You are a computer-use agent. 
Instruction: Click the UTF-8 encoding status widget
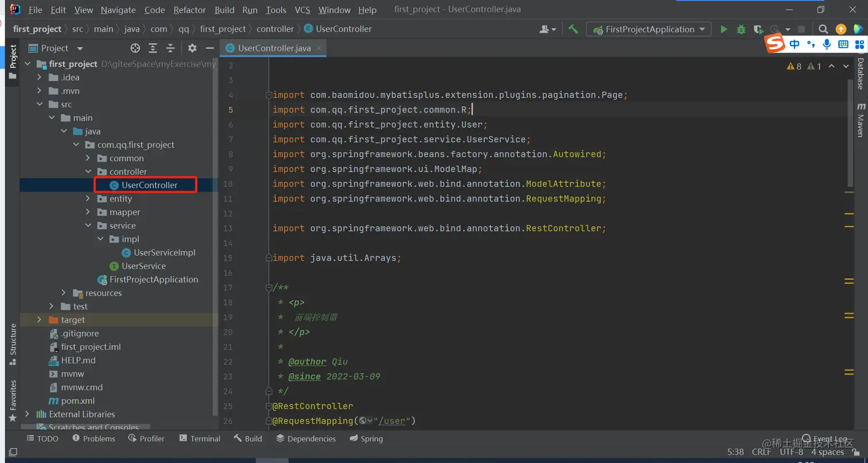tap(791, 452)
